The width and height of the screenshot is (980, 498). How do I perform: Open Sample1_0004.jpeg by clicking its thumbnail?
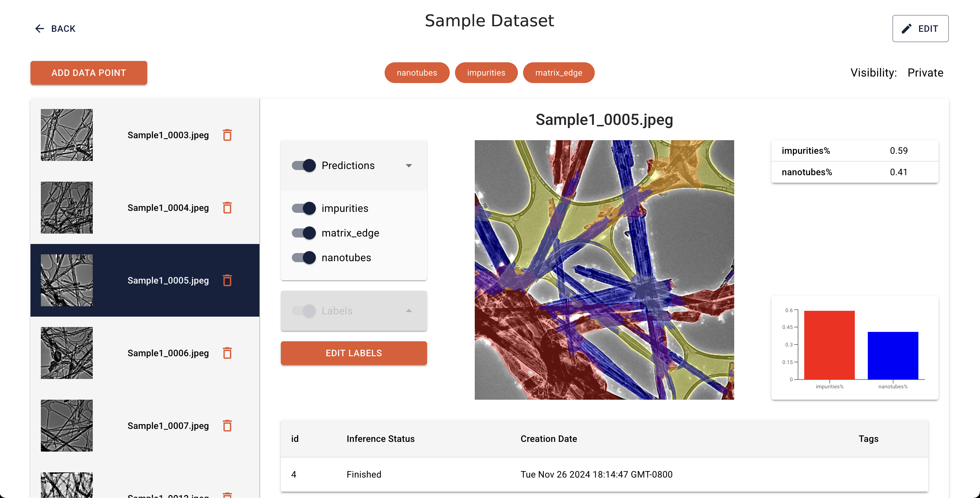(x=66, y=208)
